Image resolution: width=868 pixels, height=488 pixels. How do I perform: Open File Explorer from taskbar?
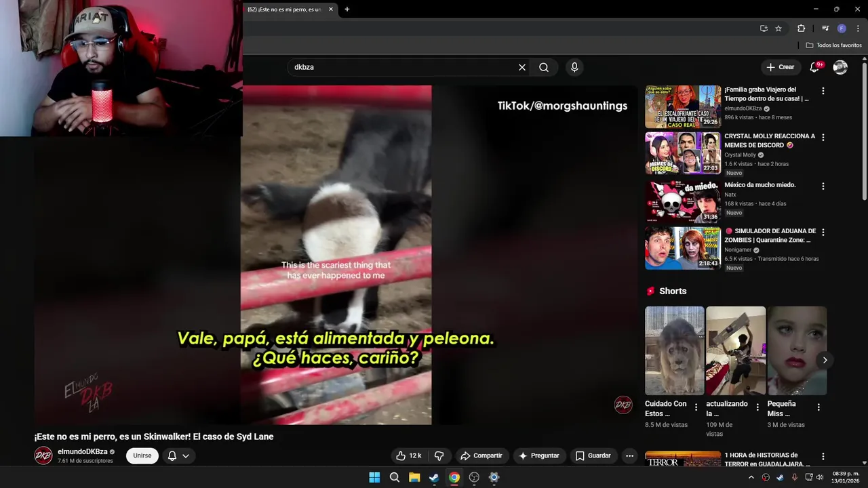point(414,477)
